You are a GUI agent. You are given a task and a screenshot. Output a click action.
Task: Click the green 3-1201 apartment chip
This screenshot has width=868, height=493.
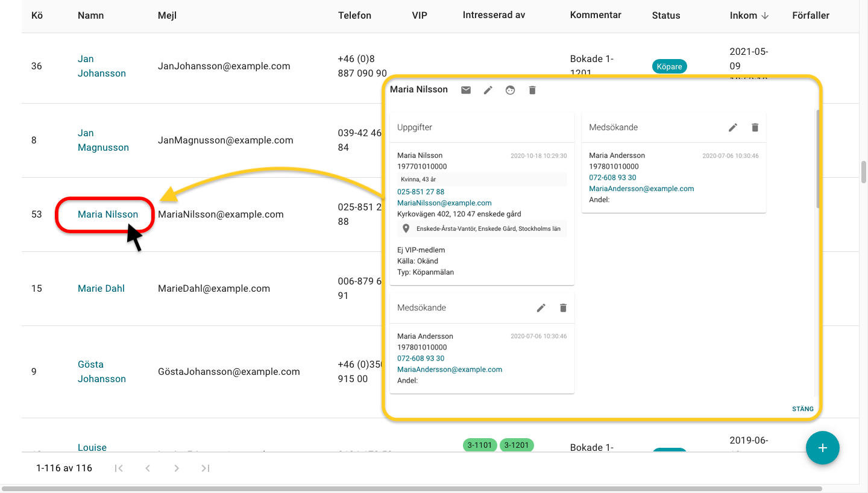coord(517,445)
